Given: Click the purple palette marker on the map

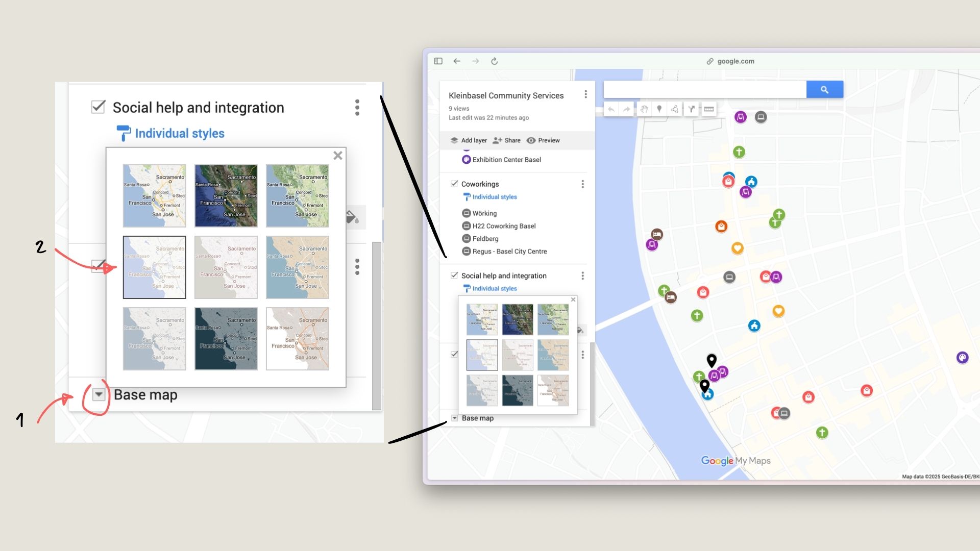Looking at the screenshot, I should (962, 358).
